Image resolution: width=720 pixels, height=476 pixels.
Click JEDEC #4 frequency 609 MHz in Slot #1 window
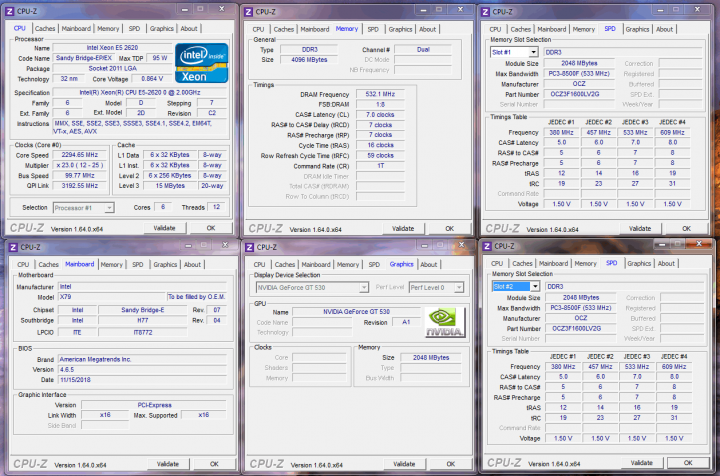pos(673,133)
